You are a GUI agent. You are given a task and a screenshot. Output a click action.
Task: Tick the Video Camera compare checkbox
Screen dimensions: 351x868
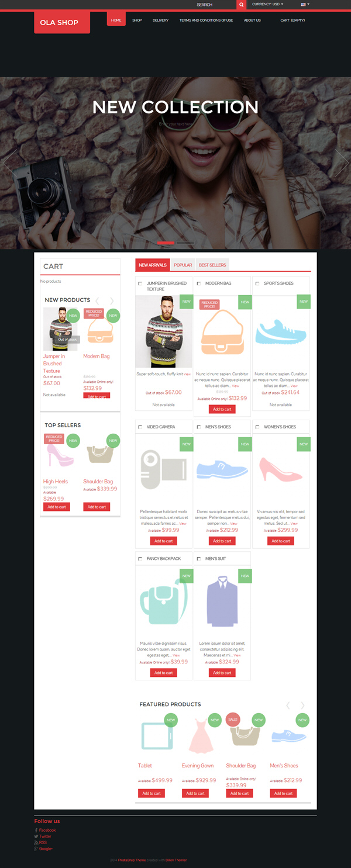(x=140, y=427)
